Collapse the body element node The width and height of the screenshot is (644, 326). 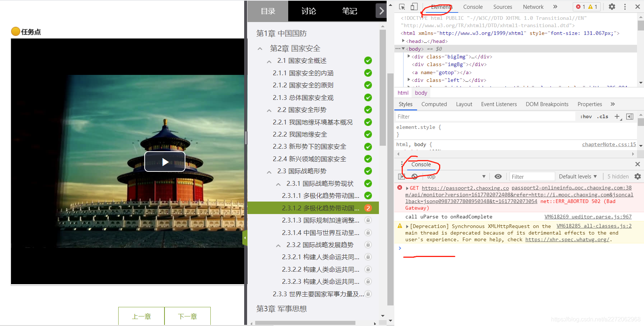coord(404,49)
